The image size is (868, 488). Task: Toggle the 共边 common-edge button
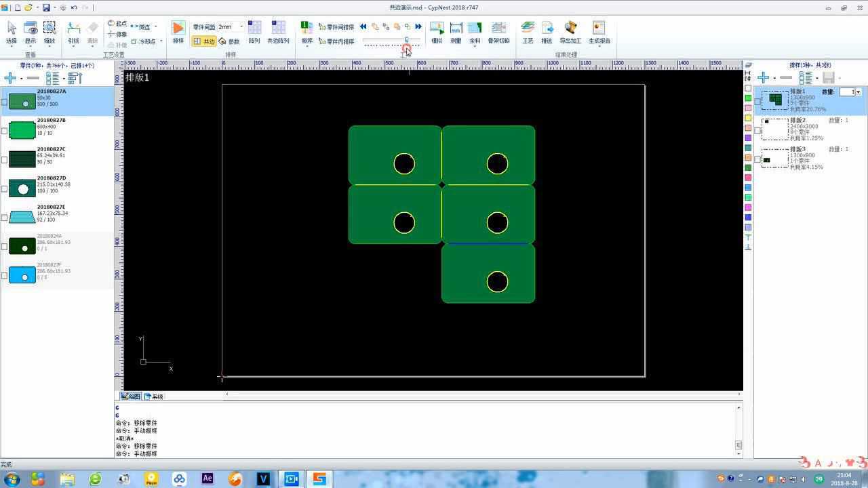(203, 41)
